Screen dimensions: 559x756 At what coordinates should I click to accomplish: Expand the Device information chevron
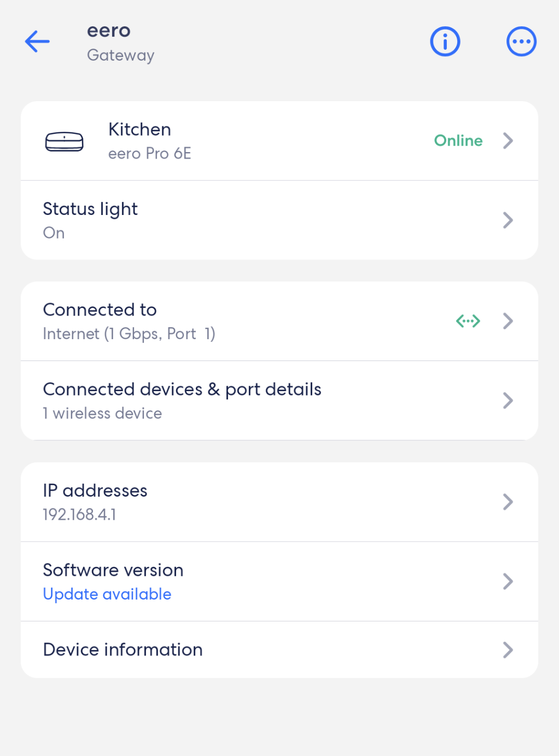coord(508,650)
